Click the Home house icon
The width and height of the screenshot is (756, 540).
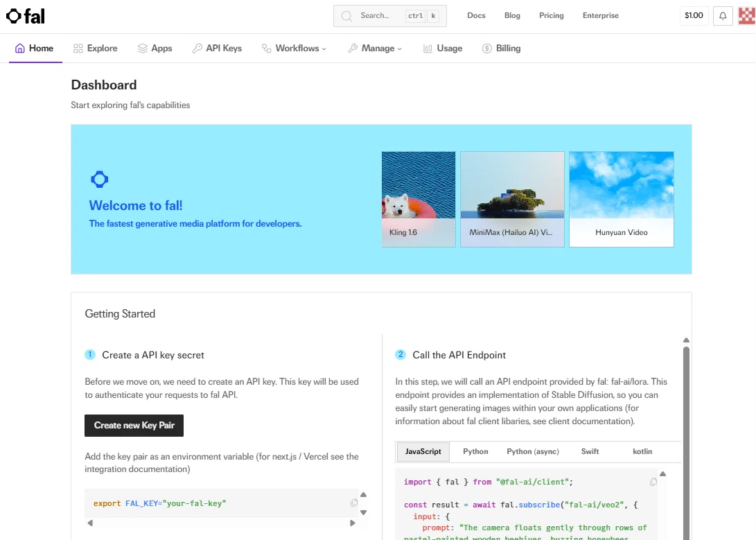coord(20,49)
